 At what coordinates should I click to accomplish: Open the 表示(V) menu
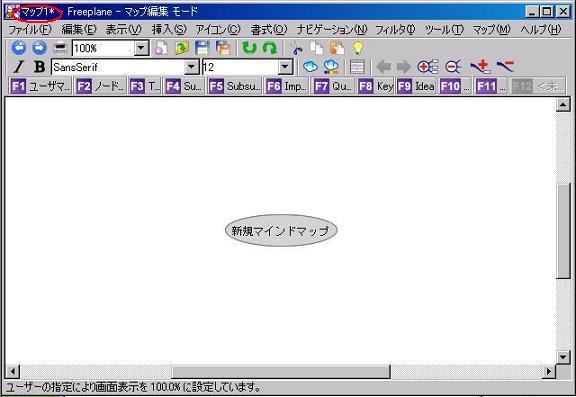pyautogui.click(x=123, y=29)
